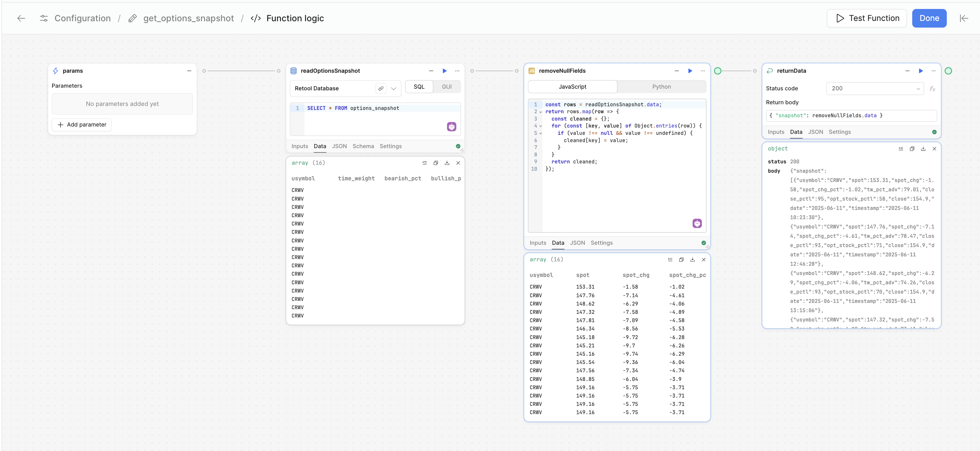This screenshot has width=980, height=451.
Task: Open the Status code 200 dropdown
Action: pyautogui.click(x=875, y=89)
